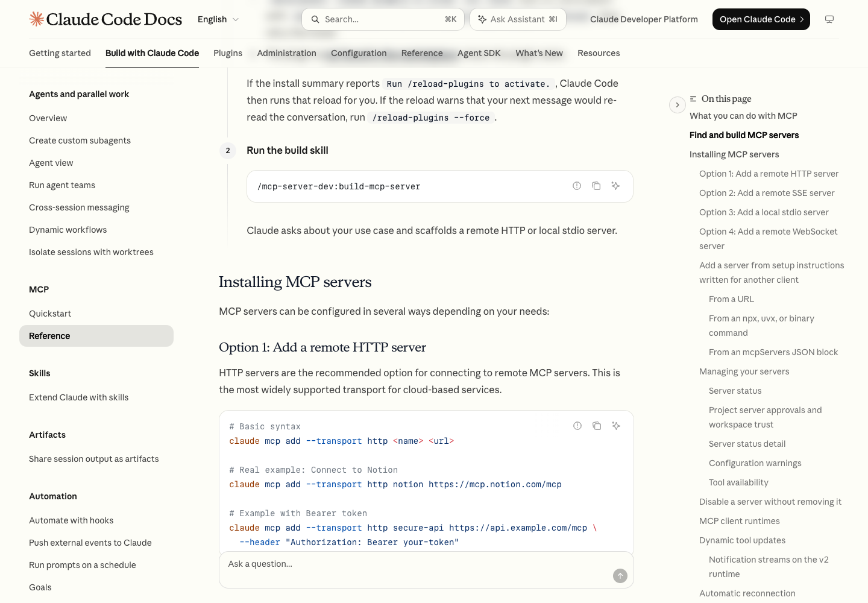Open the MCP Quickstart sidebar link
The width and height of the screenshot is (868, 603).
(x=50, y=314)
